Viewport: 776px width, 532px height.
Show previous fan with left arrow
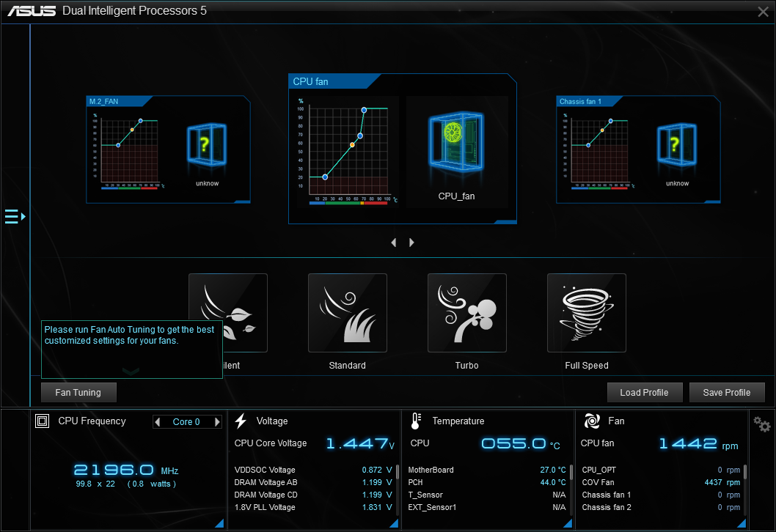tap(393, 243)
